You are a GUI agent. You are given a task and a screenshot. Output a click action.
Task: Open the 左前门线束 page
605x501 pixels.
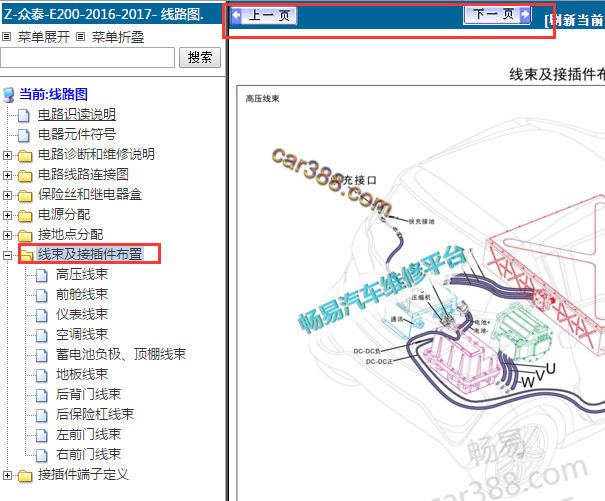[88, 435]
